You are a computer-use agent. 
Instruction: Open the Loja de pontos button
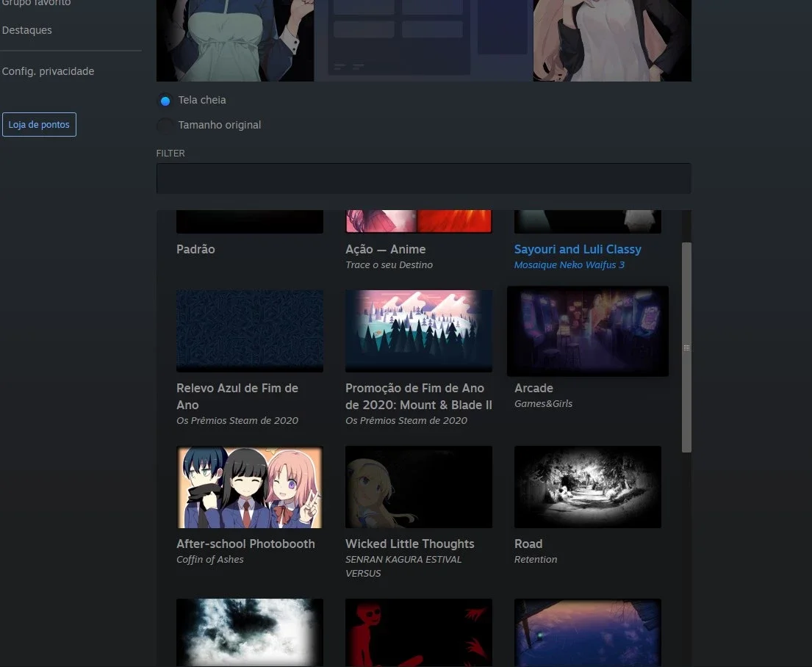[x=40, y=125]
